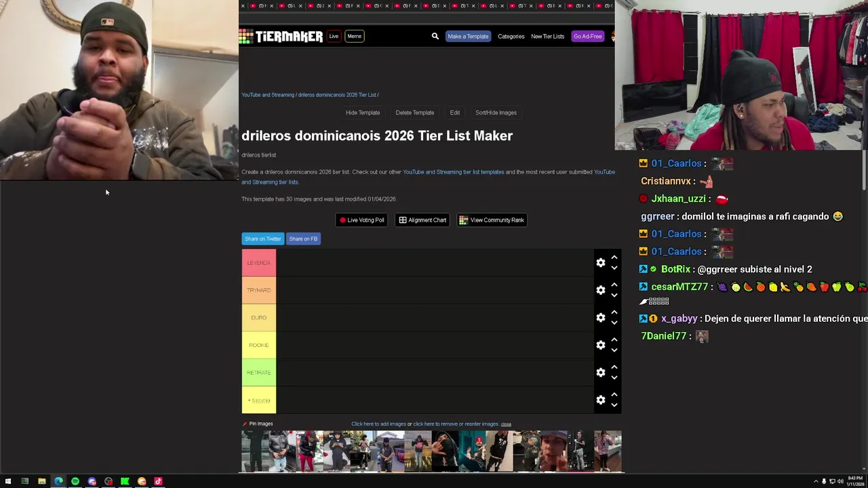This screenshot has height=488, width=868.
Task: Open the TikTok app in the taskbar
Action: (158, 481)
